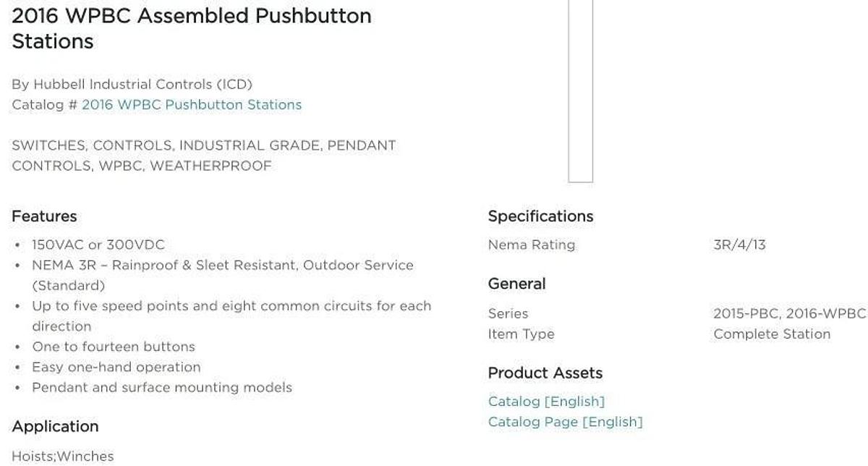Open the Catalog [English] asset link
Image resolution: width=868 pixels, height=466 pixels.
coord(546,402)
